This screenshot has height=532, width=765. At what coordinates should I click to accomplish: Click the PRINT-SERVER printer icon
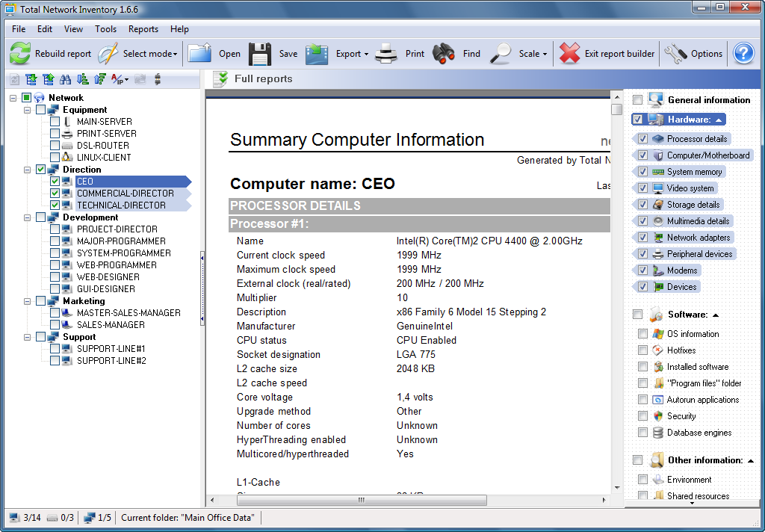(x=66, y=133)
